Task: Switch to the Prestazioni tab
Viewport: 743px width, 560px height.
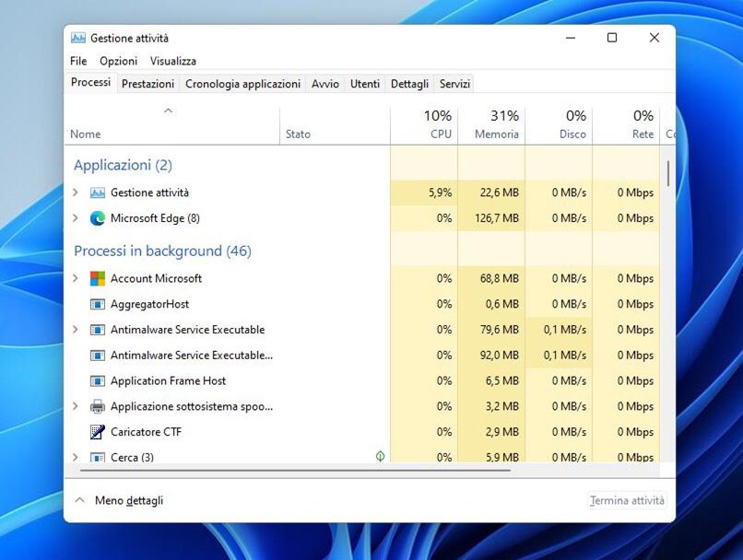Action: click(147, 84)
